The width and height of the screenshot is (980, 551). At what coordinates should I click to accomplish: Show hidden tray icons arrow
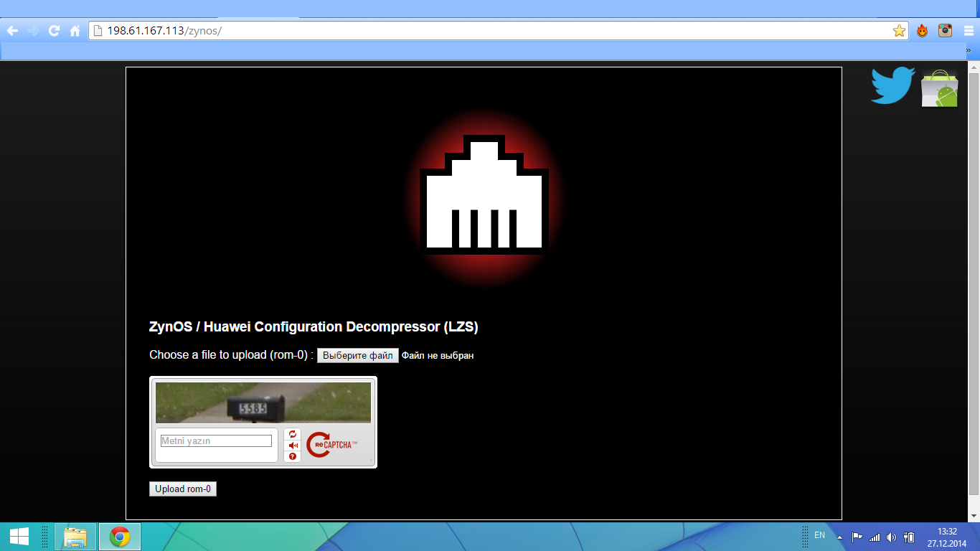click(839, 536)
